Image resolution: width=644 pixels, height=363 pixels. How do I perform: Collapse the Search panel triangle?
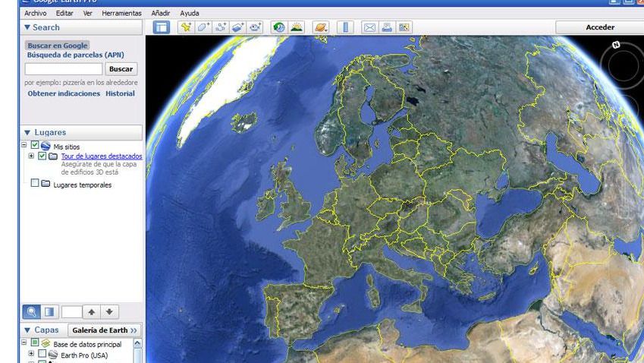point(27,27)
